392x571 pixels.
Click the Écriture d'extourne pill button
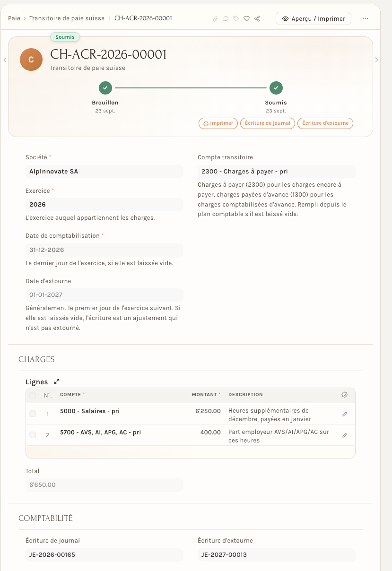[325, 123]
